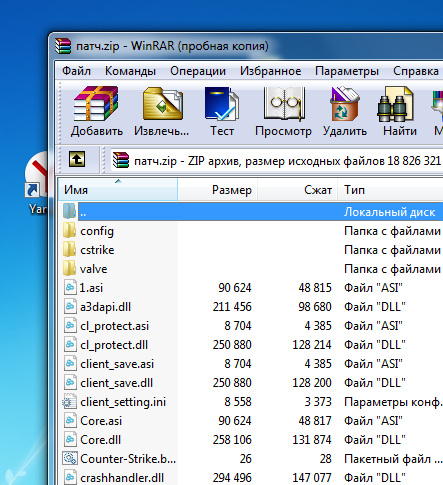Click compressed value 3 373
This screenshot has width=443, height=485.
pyautogui.click(x=318, y=402)
